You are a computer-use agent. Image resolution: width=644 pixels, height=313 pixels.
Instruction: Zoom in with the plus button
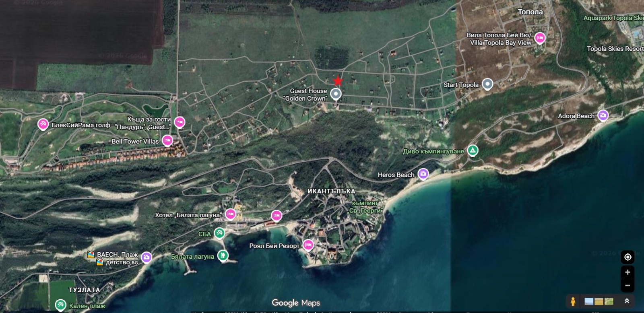coord(627,272)
